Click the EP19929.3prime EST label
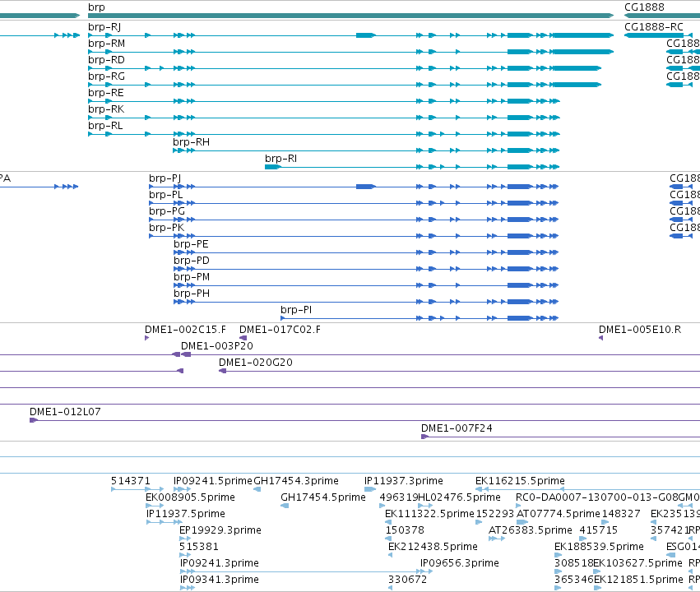This screenshot has height=592, width=700. point(220,530)
